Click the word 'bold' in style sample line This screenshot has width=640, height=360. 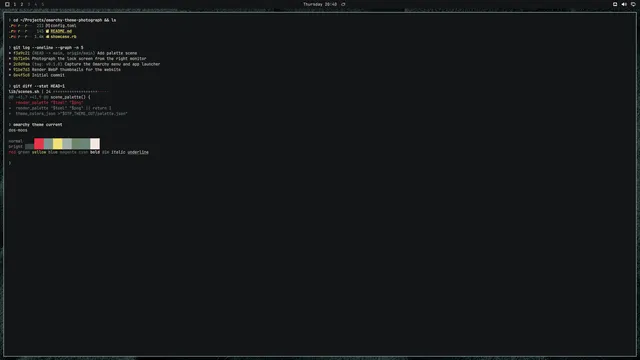[95, 152]
